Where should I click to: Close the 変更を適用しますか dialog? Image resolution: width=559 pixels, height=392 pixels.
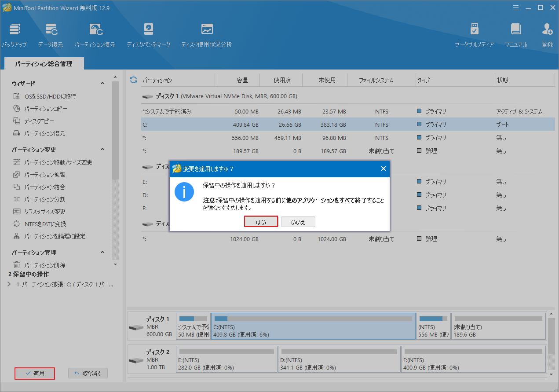coord(383,169)
